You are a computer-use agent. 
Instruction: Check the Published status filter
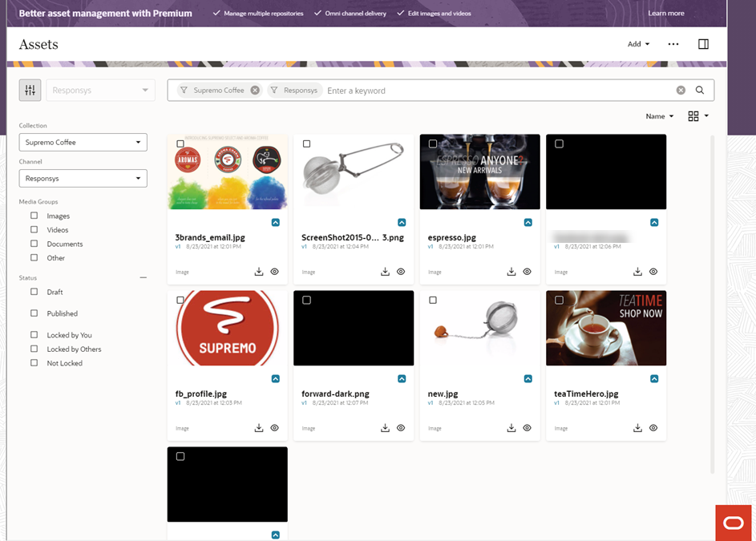tap(34, 313)
